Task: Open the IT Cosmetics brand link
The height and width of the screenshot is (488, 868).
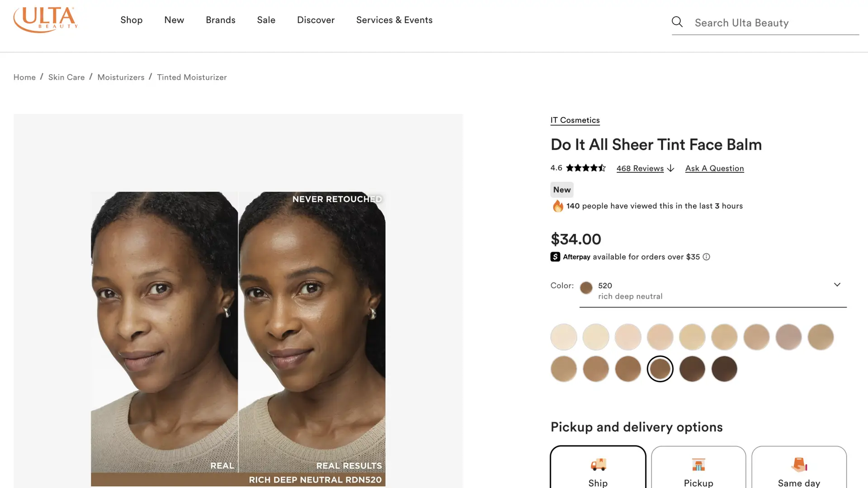Action: click(575, 120)
